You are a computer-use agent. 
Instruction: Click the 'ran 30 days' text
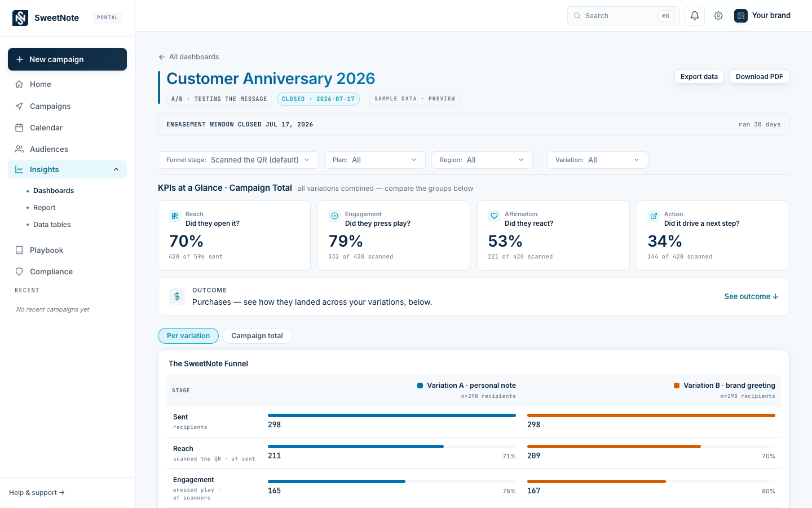point(760,125)
